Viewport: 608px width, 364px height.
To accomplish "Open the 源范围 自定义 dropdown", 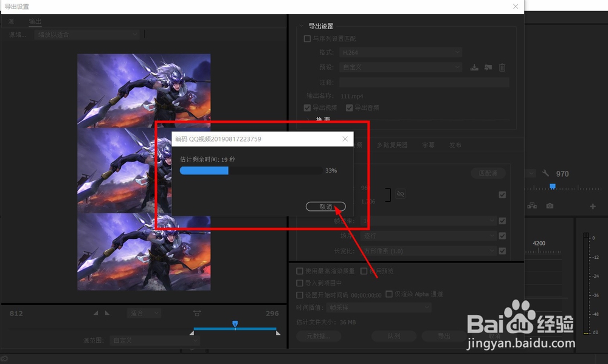I will point(154,340).
